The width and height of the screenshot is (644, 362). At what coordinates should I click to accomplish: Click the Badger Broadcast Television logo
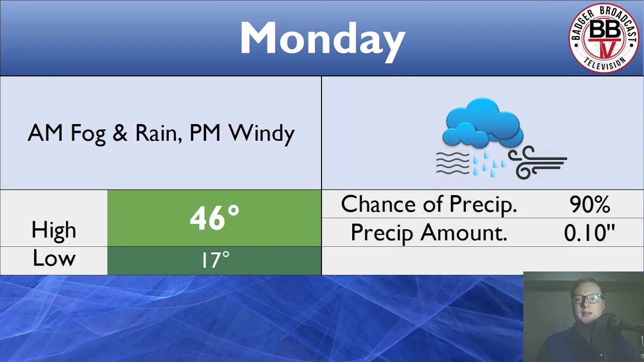click(x=603, y=37)
